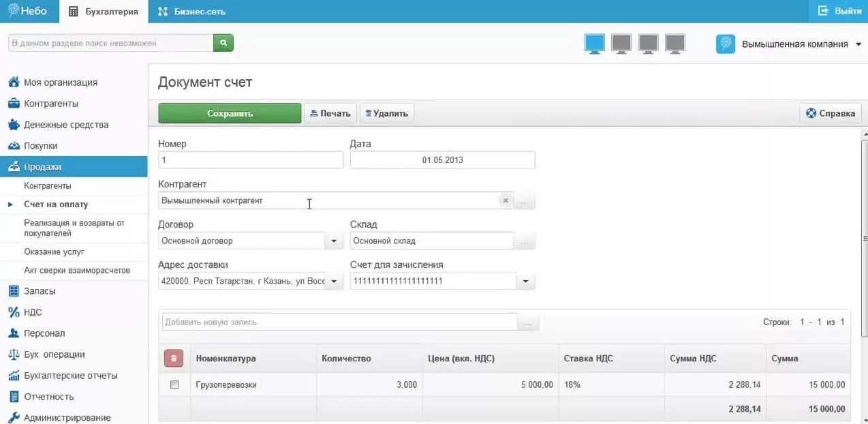Select the first blue monitor icon
This screenshot has height=424, width=868.
[594, 44]
